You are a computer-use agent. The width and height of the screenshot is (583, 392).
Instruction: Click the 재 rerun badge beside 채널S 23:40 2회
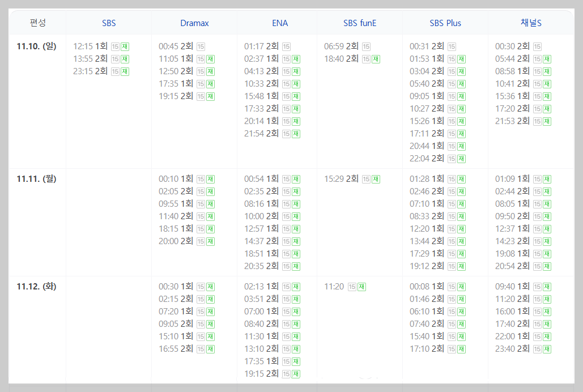pyautogui.click(x=547, y=349)
